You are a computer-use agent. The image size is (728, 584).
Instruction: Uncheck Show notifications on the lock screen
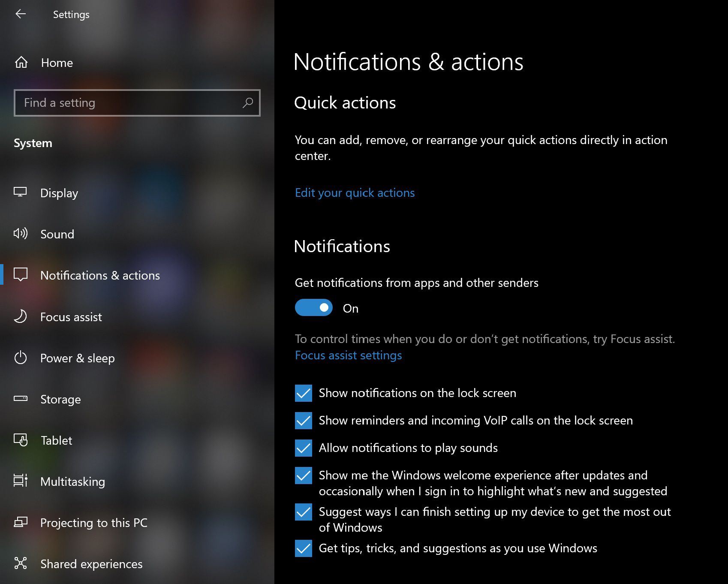(x=304, y=393)
